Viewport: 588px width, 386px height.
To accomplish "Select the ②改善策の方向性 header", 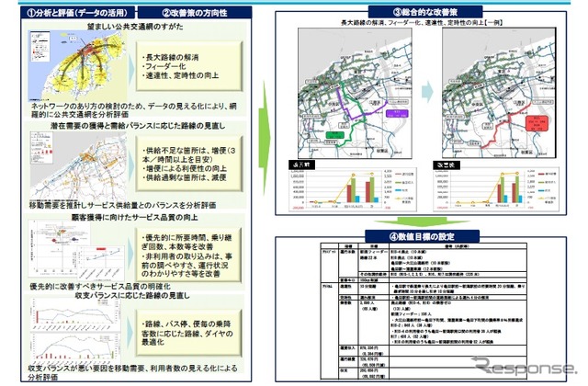I will [x=194, y=13].
